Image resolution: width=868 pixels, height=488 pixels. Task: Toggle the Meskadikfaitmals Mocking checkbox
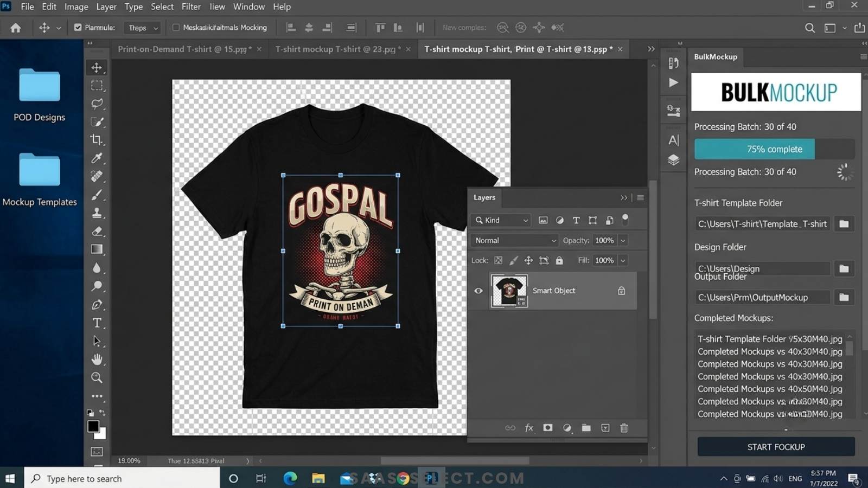pyautogui.click(x=176, y=28)
